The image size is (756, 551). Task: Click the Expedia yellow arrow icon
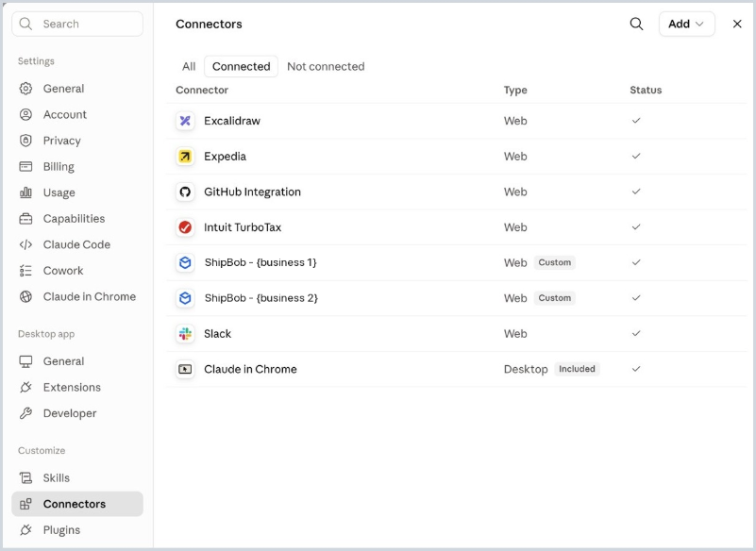[185, 157]
